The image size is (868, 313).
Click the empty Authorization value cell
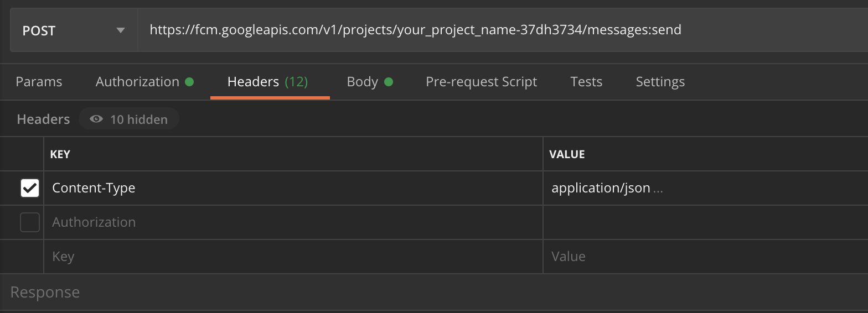click(703, 222)
